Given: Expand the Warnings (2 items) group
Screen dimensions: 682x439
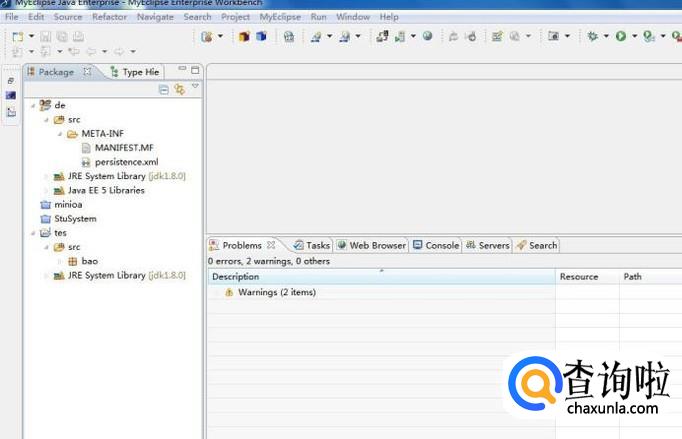Looking at the screenshot, I should (x=217, y=293).
